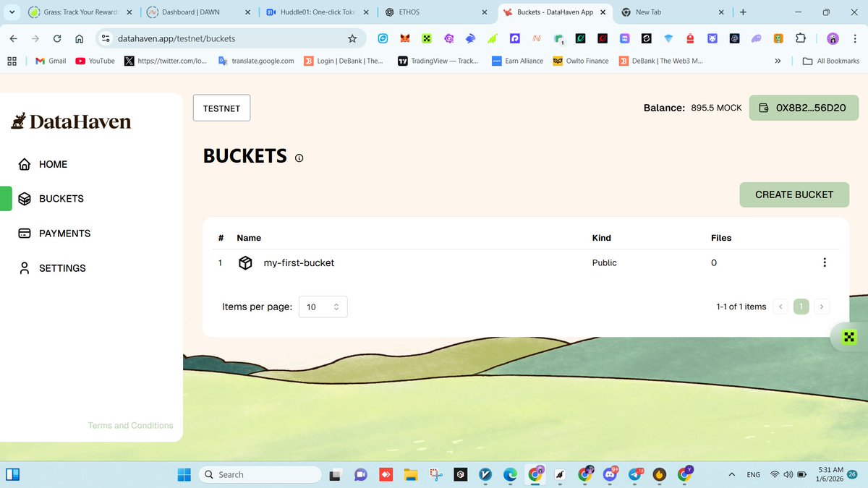Click the browser back arrow
The image size is (868, 488).
click(13, 38)
